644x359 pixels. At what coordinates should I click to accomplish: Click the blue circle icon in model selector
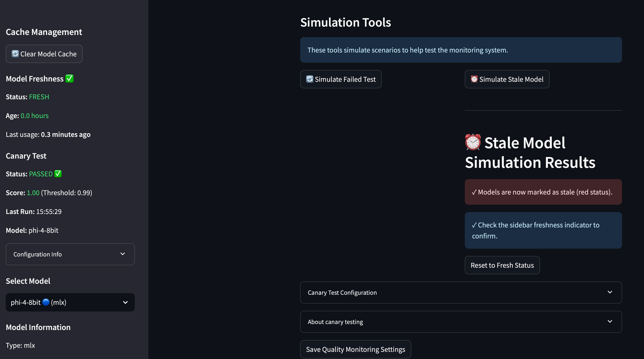[46, 302]
